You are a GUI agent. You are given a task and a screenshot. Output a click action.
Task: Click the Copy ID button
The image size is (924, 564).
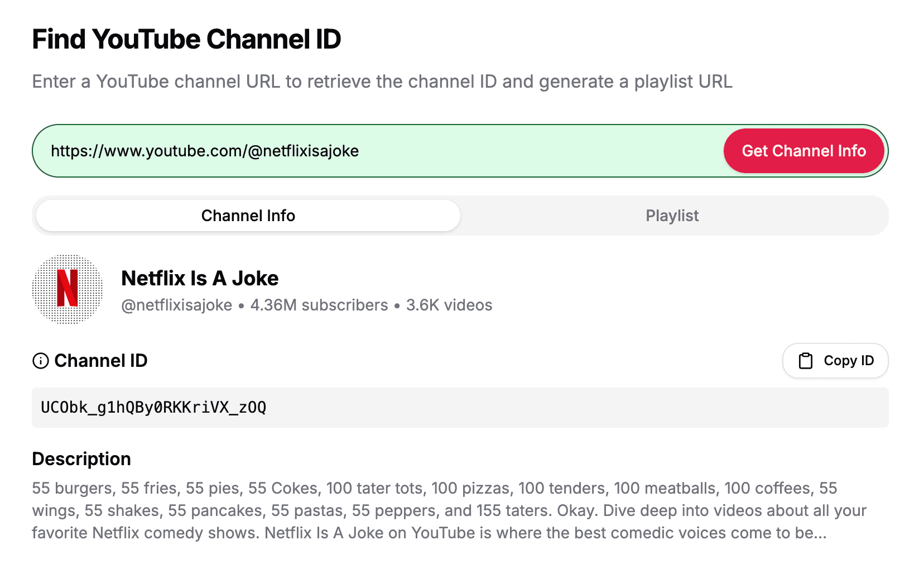click(x=835, y=361)
